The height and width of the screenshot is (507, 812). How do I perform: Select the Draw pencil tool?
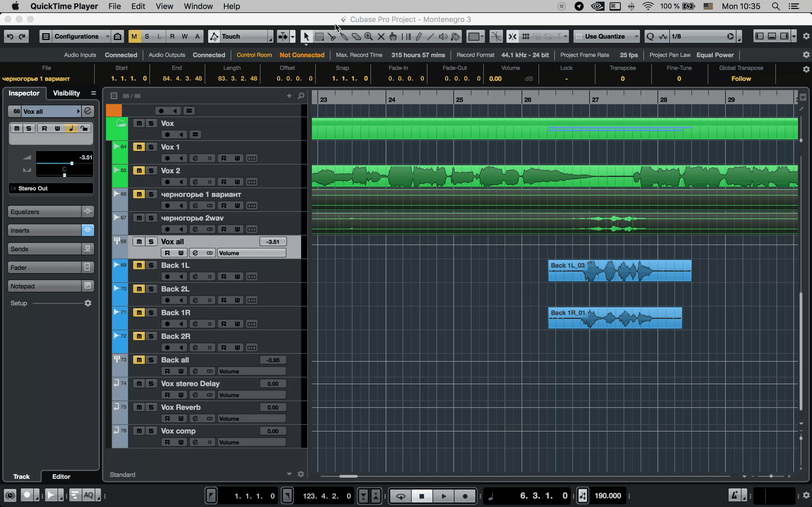[418, 37]
